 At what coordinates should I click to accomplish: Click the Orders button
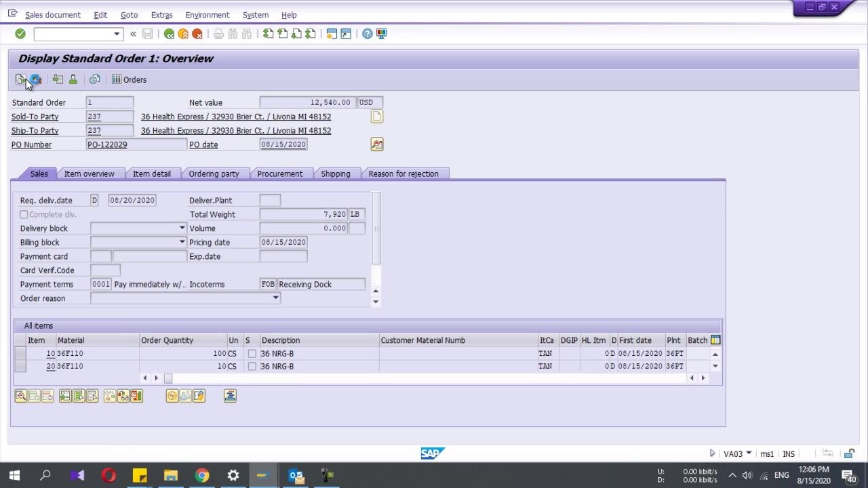click(x=129, y=80)
